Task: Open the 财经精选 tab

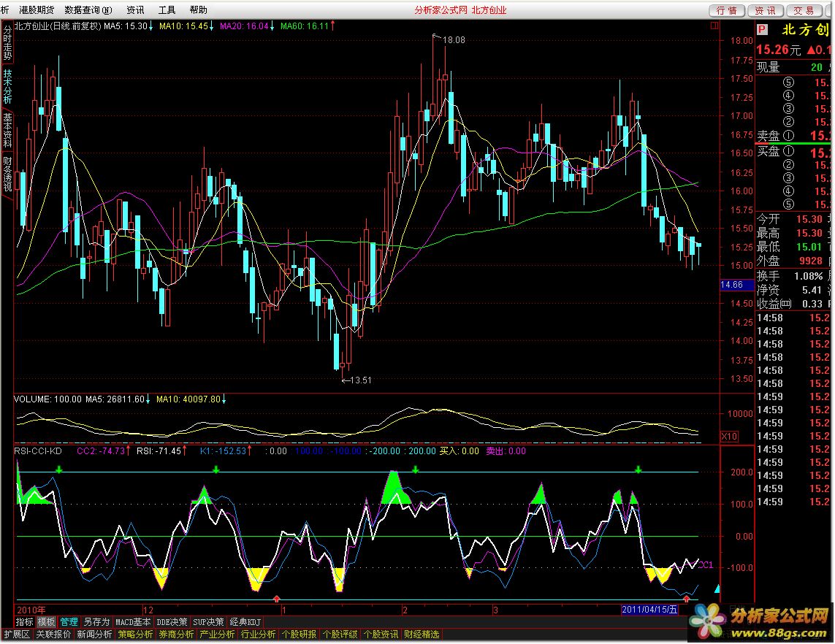Action: click(422, 634)
